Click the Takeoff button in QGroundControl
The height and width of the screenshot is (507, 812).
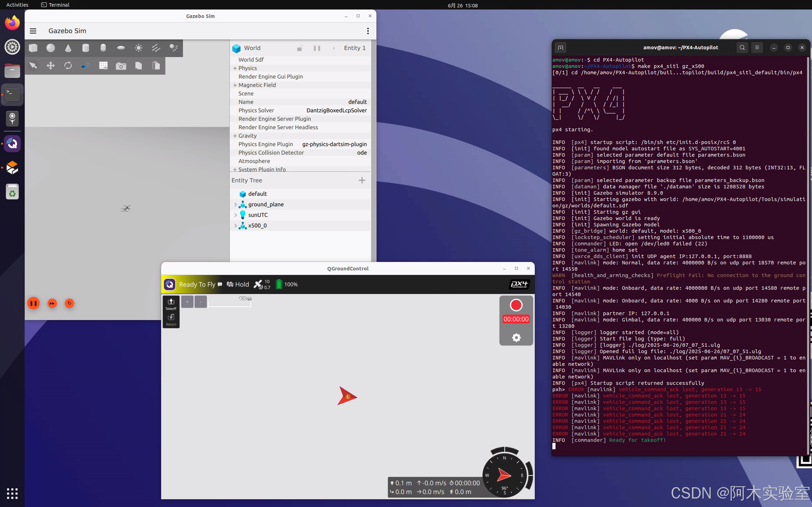[171, 303]
